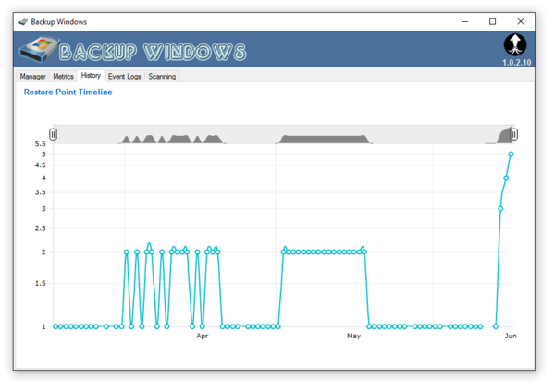Click the title bar app icon
Image resolution: width=555 pixels, height=392 pixels.
(23, 22)
